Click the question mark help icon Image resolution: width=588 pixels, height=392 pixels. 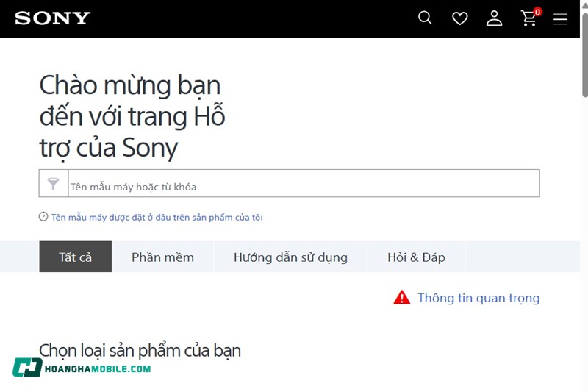coord(43,217)
